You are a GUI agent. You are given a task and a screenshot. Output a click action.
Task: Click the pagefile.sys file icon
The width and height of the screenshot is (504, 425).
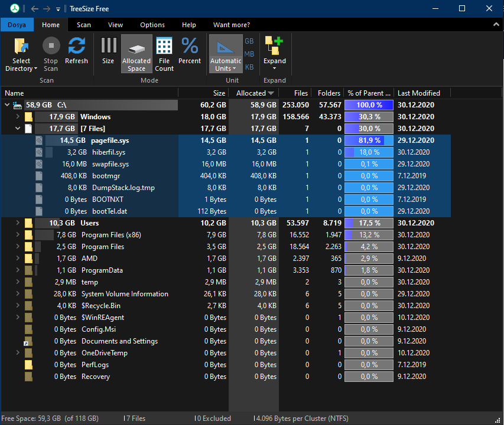click(39, 140)
